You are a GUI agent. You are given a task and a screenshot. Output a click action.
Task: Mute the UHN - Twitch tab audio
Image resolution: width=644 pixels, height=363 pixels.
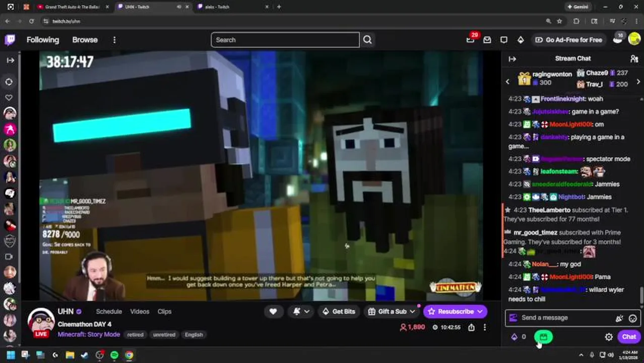[179, 7]
